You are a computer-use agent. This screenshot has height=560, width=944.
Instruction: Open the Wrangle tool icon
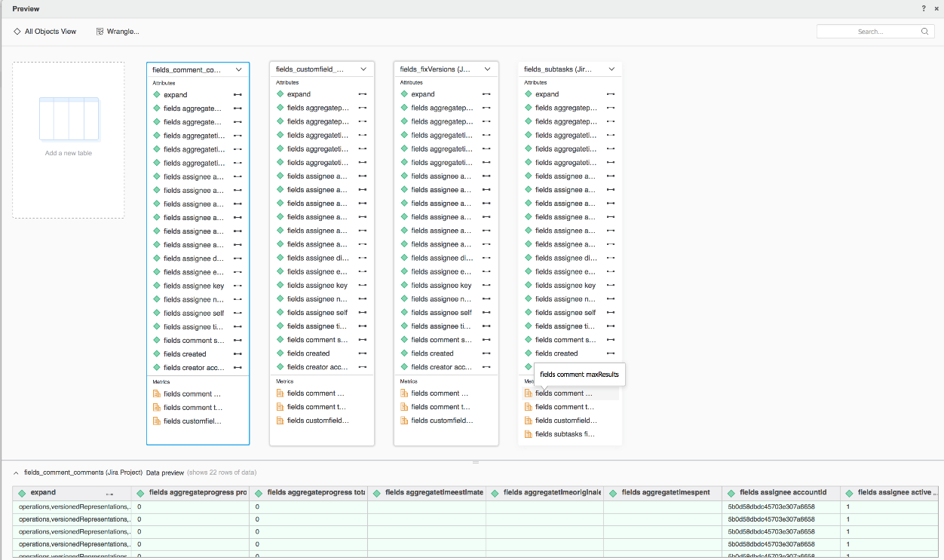tap(100, 32)
